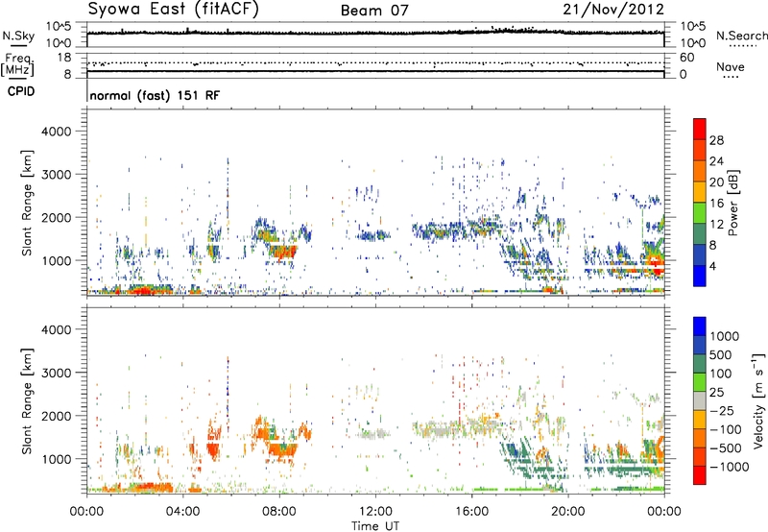Click the '16' Power colorbar tick

pos(716,204)
